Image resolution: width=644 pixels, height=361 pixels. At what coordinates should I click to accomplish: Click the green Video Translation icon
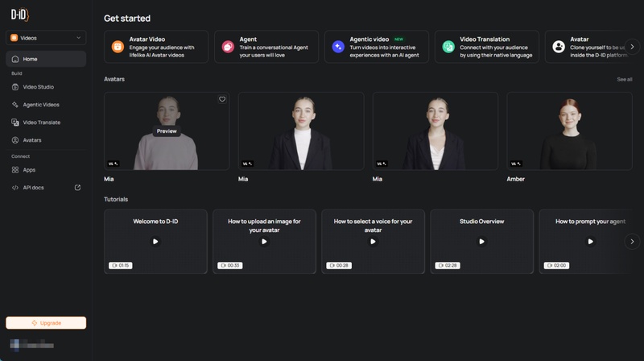click(448, 47)
